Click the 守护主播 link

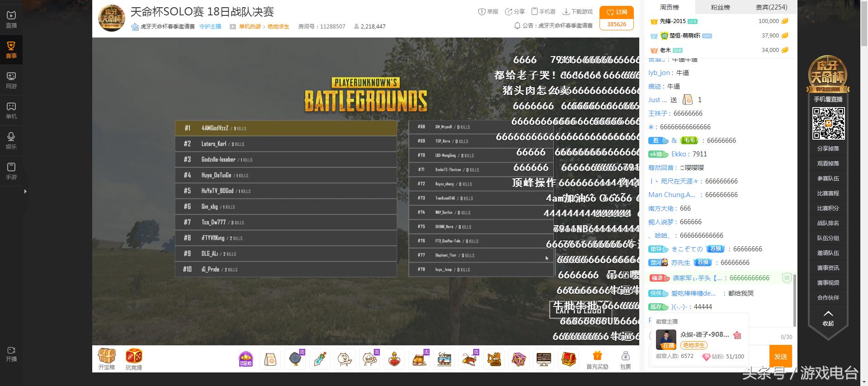click(210, 27)
